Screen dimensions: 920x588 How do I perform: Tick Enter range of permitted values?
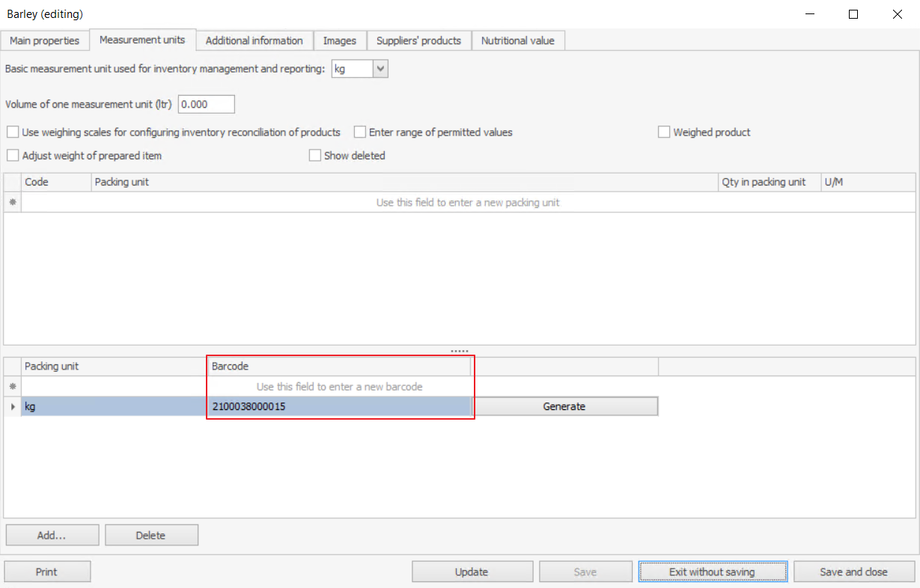click(360, 132)
